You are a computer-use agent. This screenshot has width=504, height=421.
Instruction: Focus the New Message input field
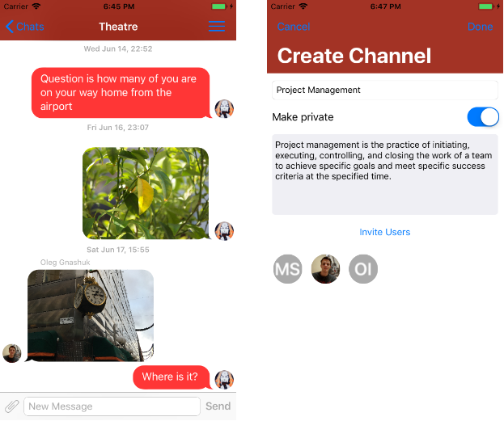112,406
